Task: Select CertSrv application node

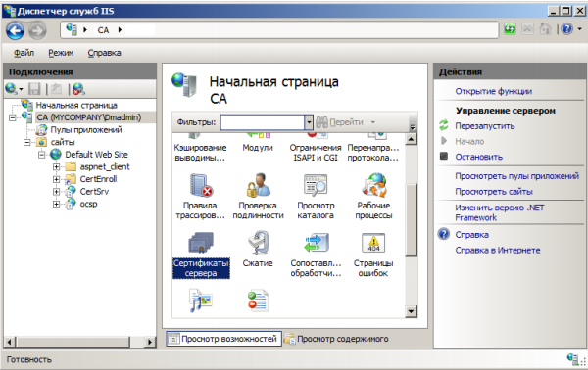Action: [94, 192]
